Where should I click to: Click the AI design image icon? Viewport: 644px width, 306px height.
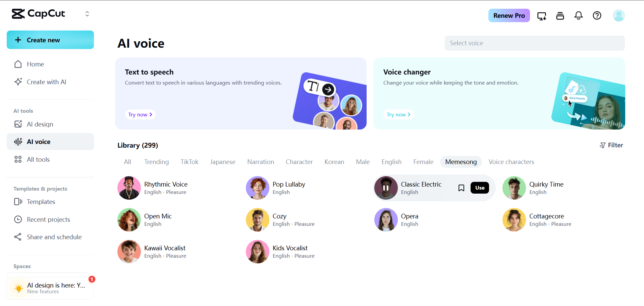click(18, 124)
